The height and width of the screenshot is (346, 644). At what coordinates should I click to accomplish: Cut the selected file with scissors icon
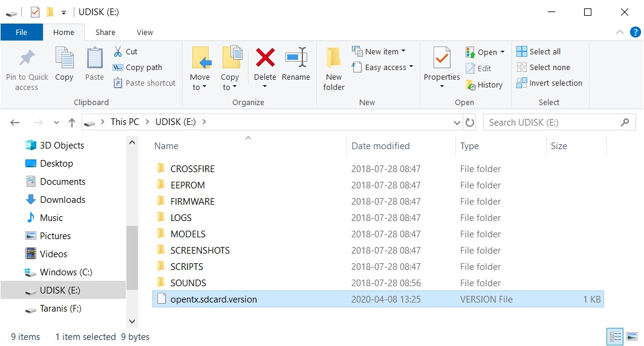[118, 52]
